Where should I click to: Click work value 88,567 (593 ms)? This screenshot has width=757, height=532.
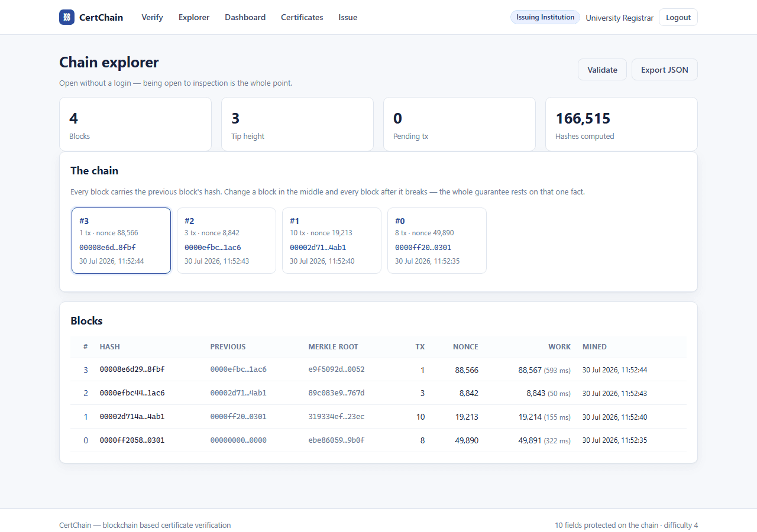point(545,370)
